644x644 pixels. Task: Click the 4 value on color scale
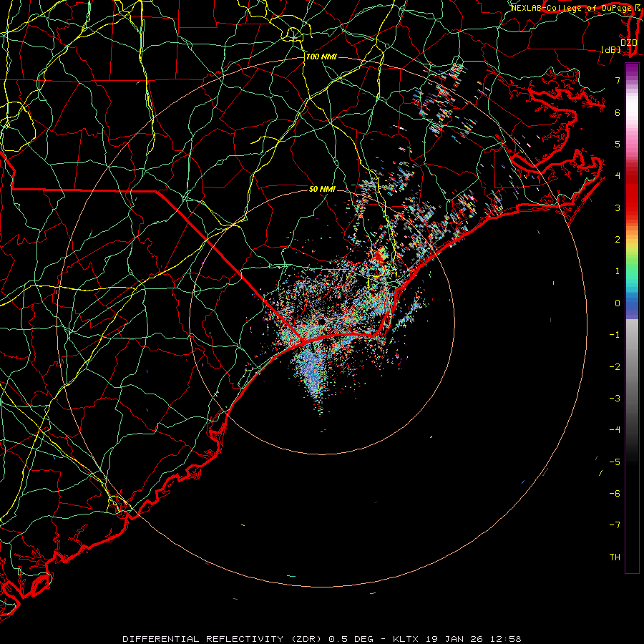point(618,176)
